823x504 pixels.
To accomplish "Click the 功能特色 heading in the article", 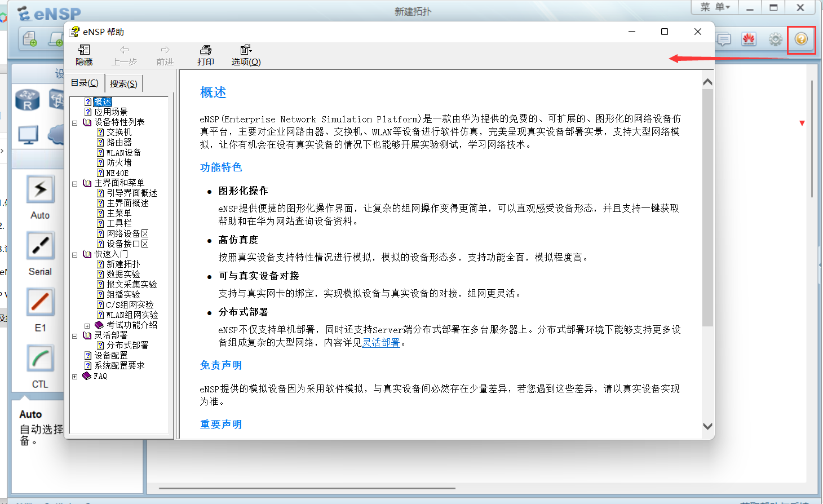I will point(221,167).
